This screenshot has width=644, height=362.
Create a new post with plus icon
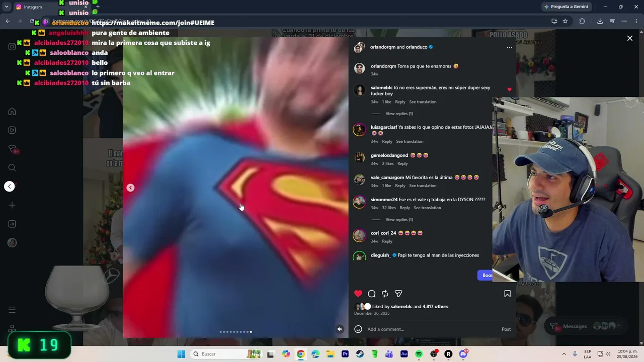pyautogui.click(x=12, y=205)
